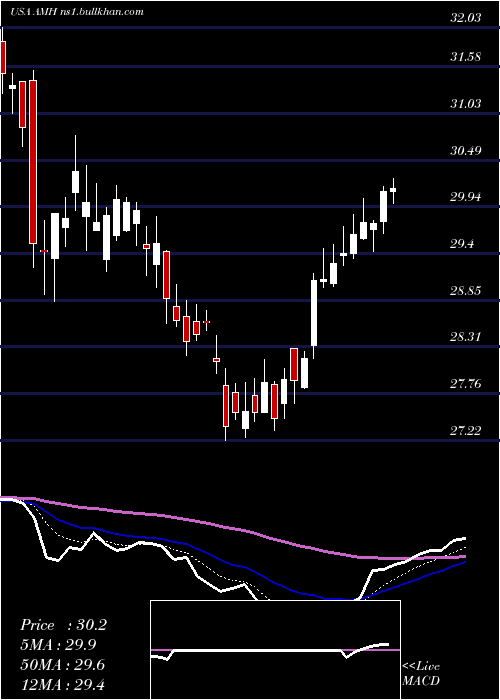
Task: Click the USA AMH ns1.bullkhan.com header text
Action: (x=77, y=12)
